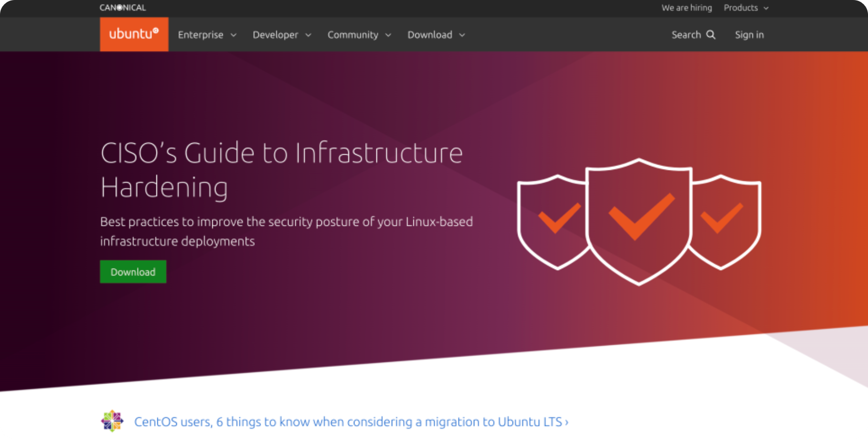Follow the We are hiring link
This screenshot has width=868, height=439.
click(x=687, y=8)
